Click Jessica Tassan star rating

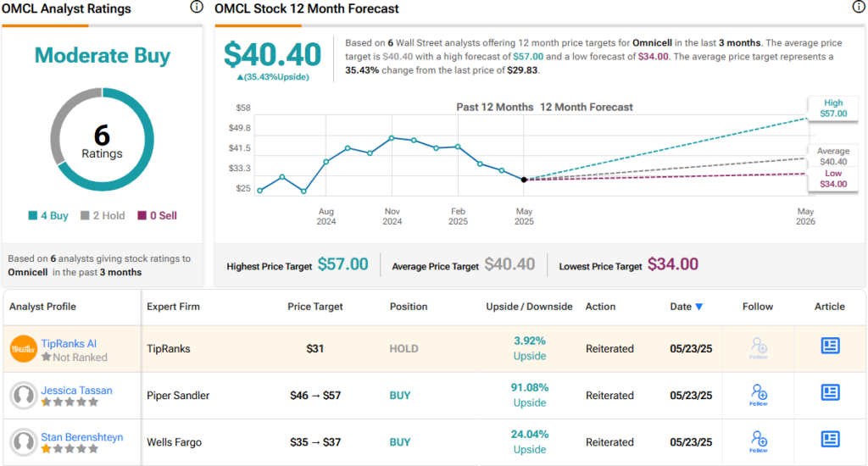(70, 402)
